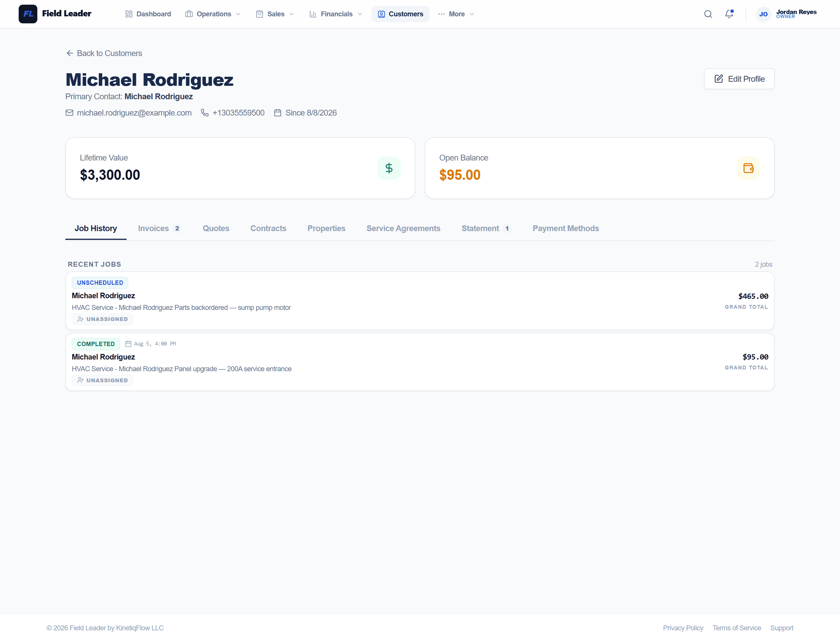Click the Edit Profile button
The height and width of the screenshot is (642, 840).
tap(739, 79)
